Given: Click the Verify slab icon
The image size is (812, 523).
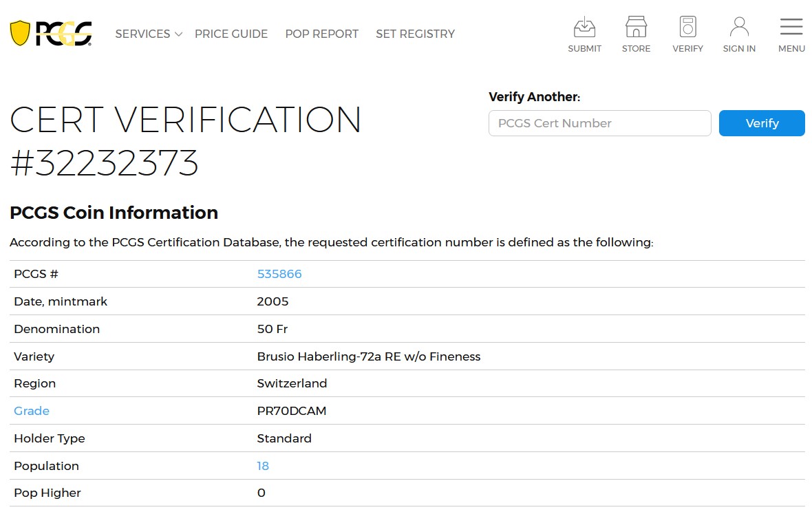Looking at the screenshot, I should tap(687, 28).
